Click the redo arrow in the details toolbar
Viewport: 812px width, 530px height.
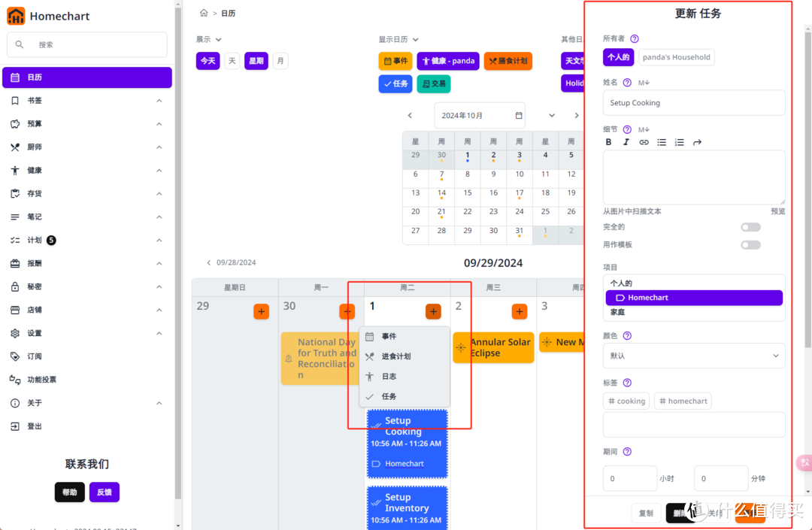(x=697, y=142)
